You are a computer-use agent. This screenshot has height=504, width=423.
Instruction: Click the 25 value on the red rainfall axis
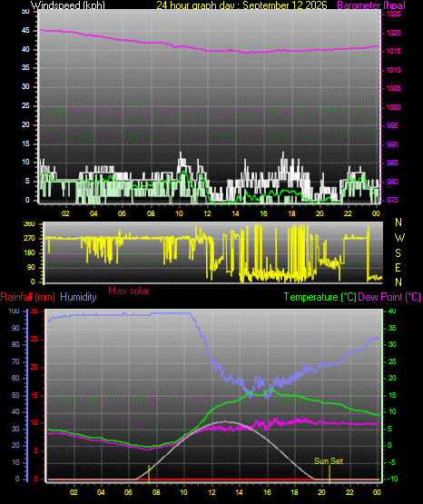point(34,339)
